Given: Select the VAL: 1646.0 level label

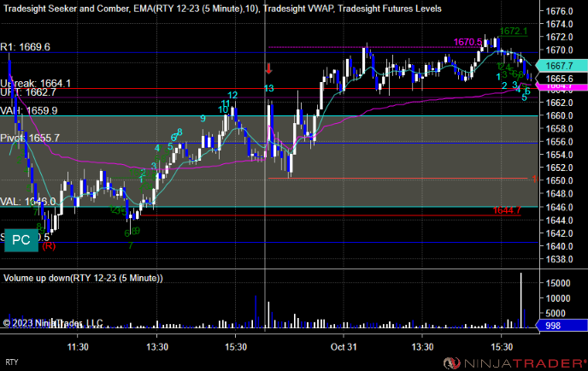Looking at the screenshot, I should coord(27,202).
